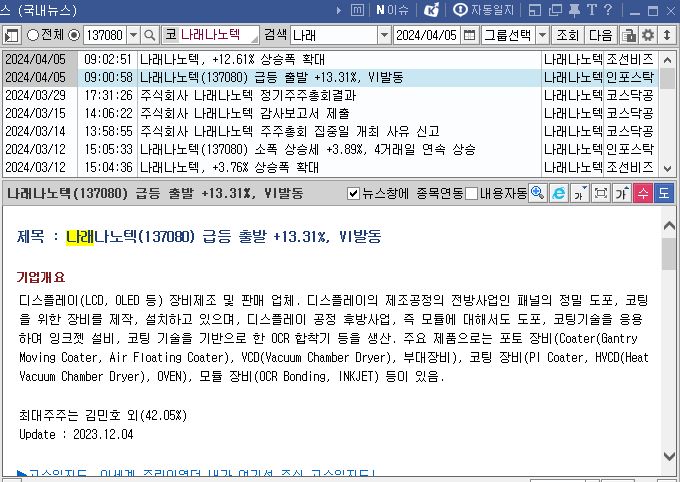This screenshot has height=482, width=680.
Task: Select news row '+12.61% 상승폭 확대'
Action: click(330, 59)
